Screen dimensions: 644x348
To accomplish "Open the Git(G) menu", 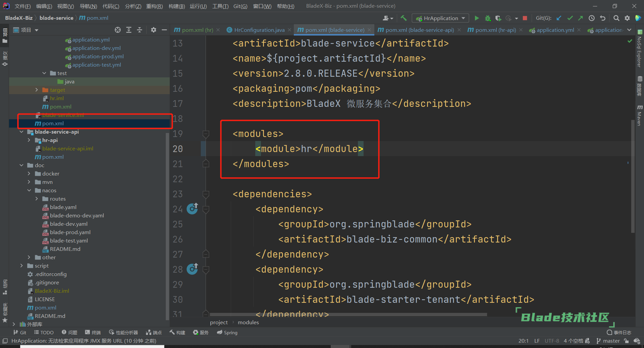I will click(x=240, y=6).
